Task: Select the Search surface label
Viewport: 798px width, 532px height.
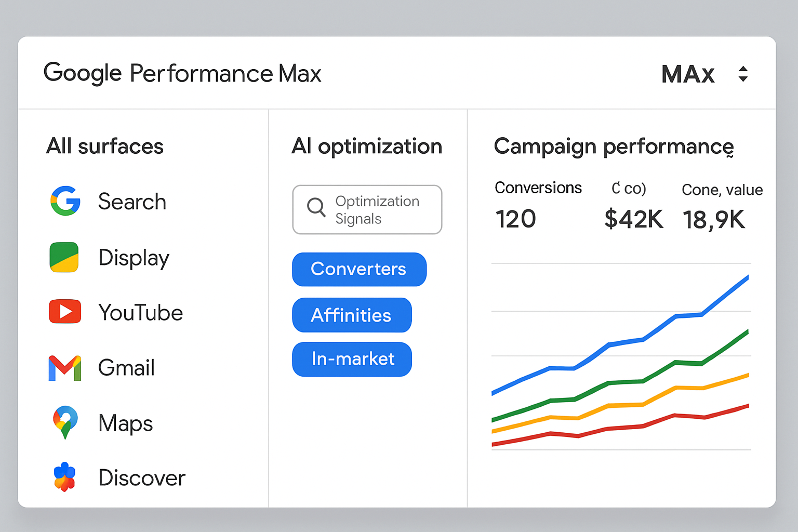Action: click(132, 202)
